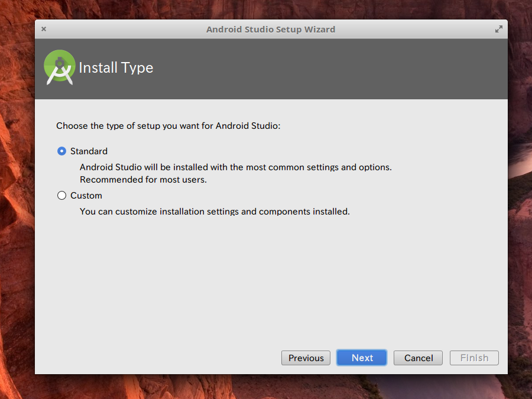Click 'You can customize installation settings' description
532x399 pixels.
point(215,212)
